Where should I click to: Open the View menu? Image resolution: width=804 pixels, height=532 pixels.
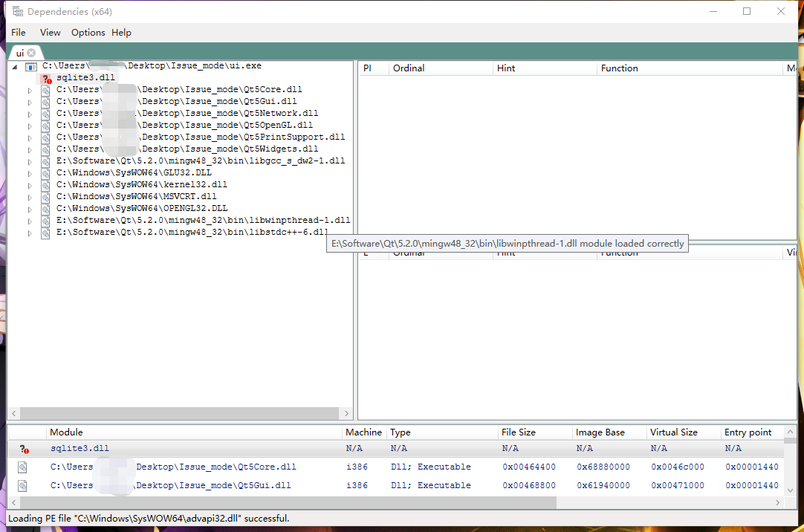(50, 33)
